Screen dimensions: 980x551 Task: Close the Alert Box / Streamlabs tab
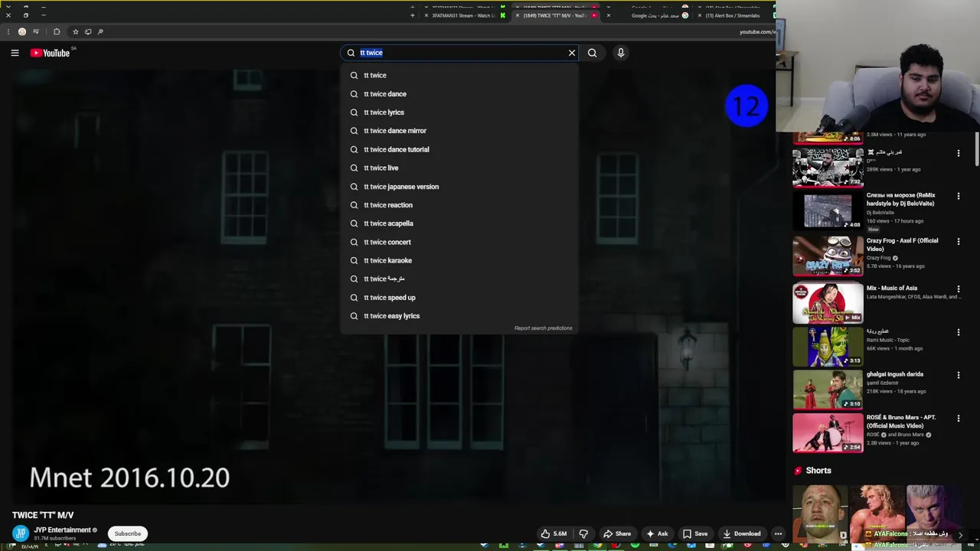700,15
